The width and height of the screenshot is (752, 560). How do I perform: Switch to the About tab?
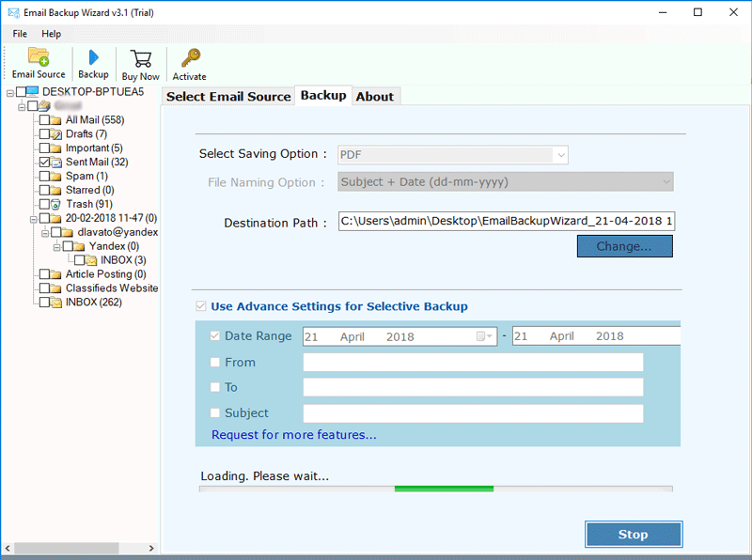click(374, 97)
